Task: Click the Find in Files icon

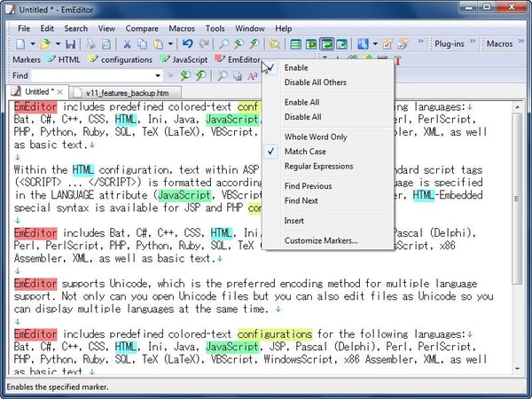Action: pos(275,44)
